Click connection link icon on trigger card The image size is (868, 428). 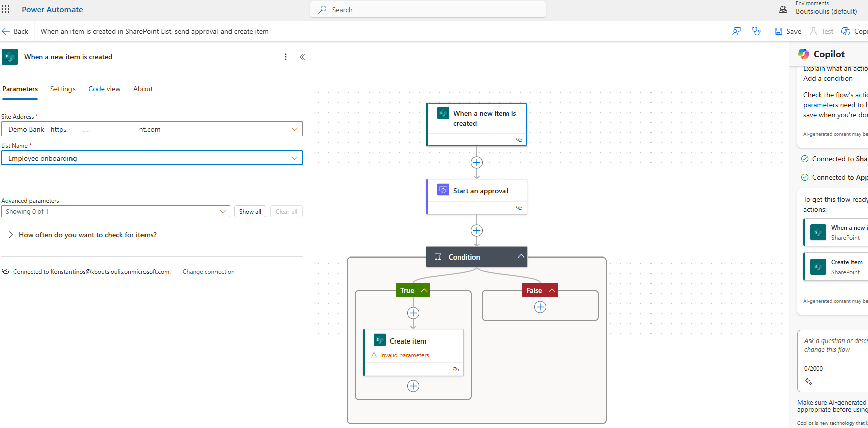[x=519, y=140]
